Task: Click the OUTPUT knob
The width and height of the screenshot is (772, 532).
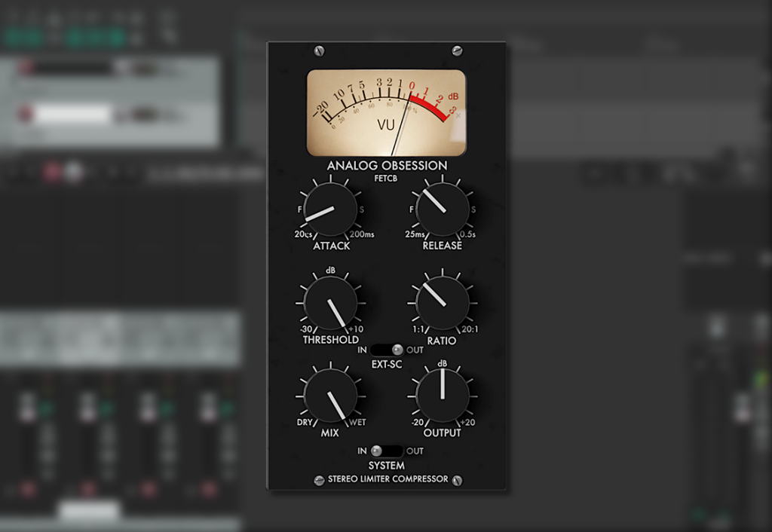Action: (x=442, y=398)
